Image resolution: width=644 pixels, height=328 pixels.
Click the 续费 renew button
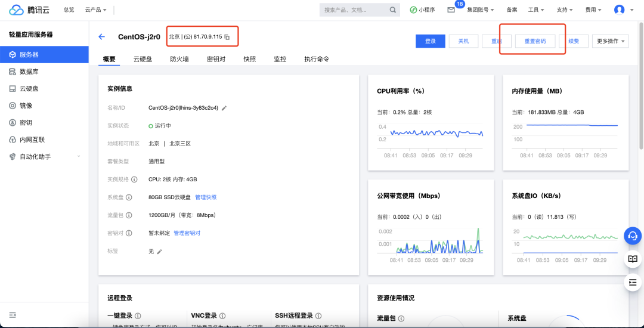point(574,41)
